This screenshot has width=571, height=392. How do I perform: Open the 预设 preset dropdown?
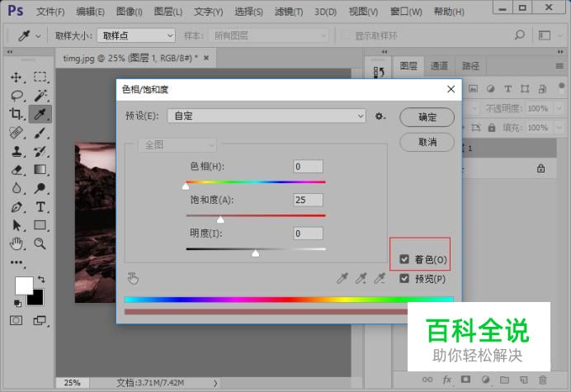(x=267, y=116)
